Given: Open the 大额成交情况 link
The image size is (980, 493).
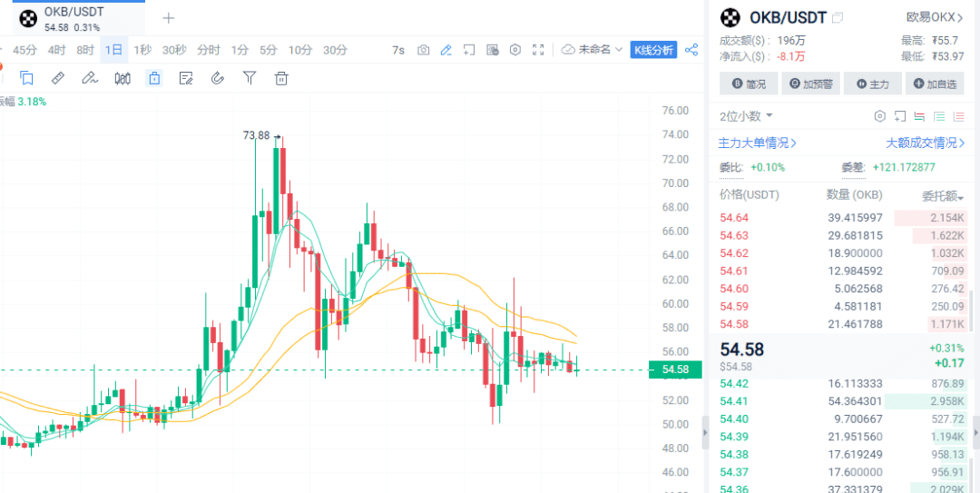Looking at the screenshot, I should click(x=925, y=143).
